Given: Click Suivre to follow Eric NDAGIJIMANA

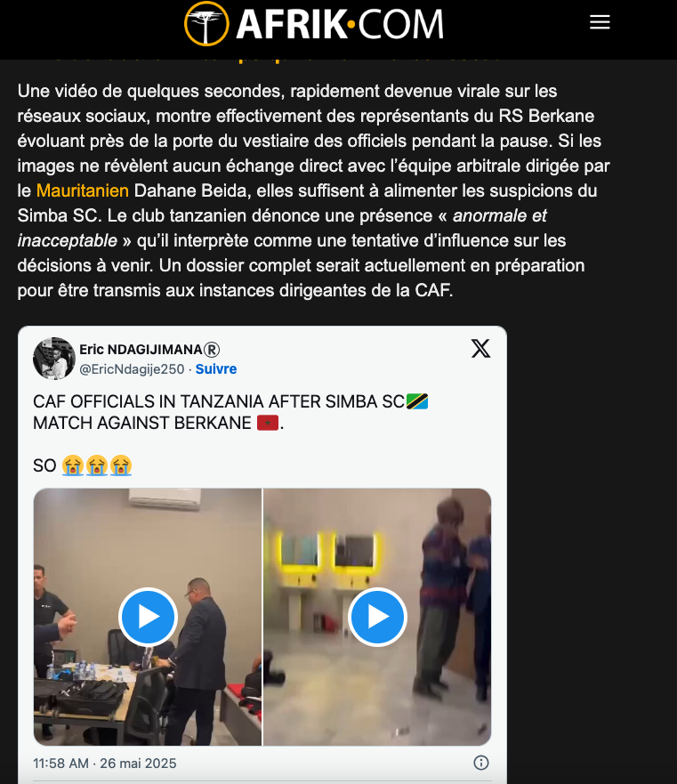Looking at the screenshot, I should pos(216,369).
